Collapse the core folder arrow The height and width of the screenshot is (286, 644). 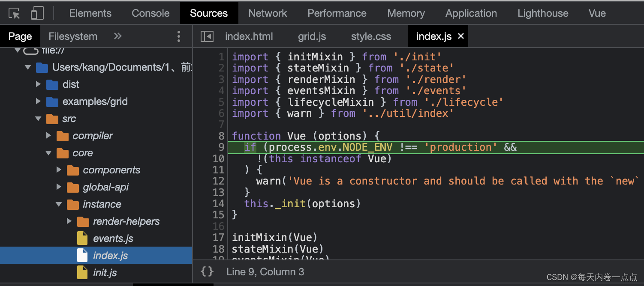(48, 153)
